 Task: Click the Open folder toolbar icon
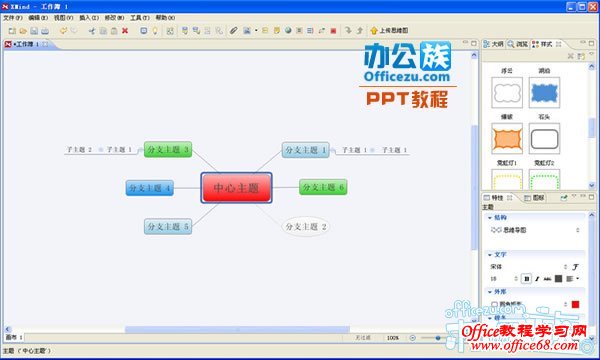23,31
